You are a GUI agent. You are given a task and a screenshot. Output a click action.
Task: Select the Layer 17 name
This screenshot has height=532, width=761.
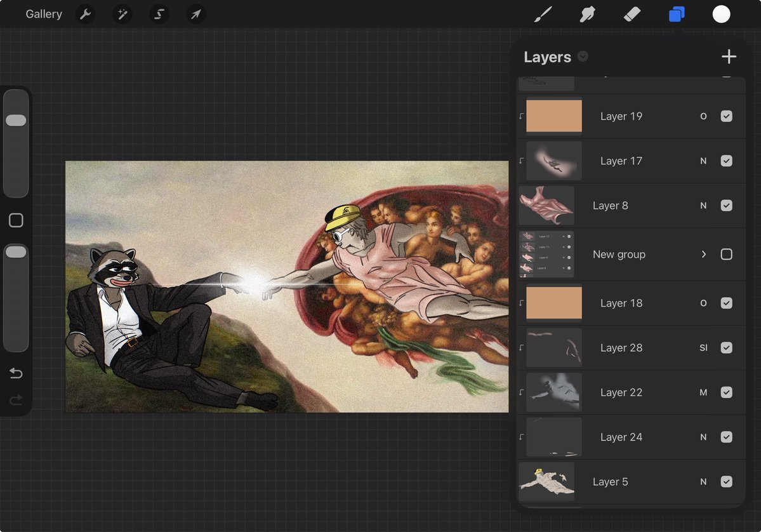[x=621, y=161]
